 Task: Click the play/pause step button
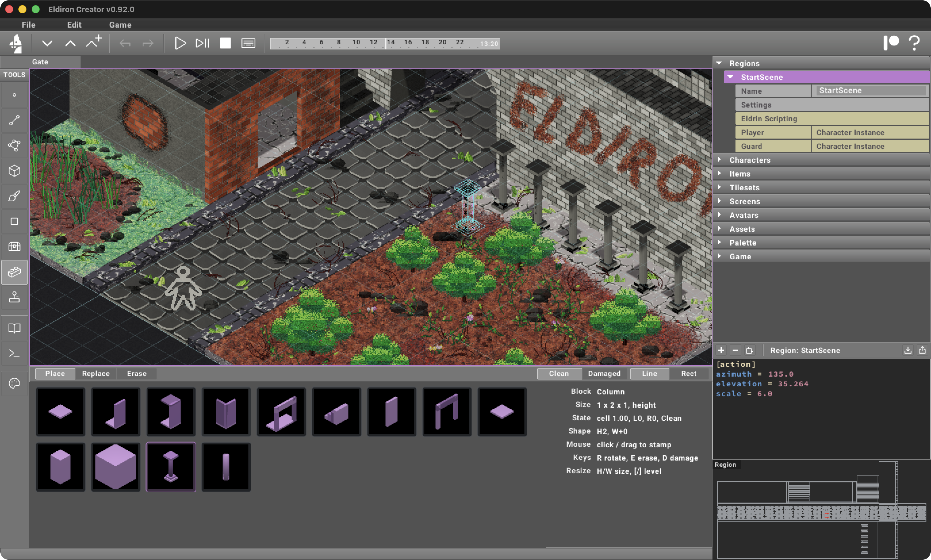click(x=202, y=43)
